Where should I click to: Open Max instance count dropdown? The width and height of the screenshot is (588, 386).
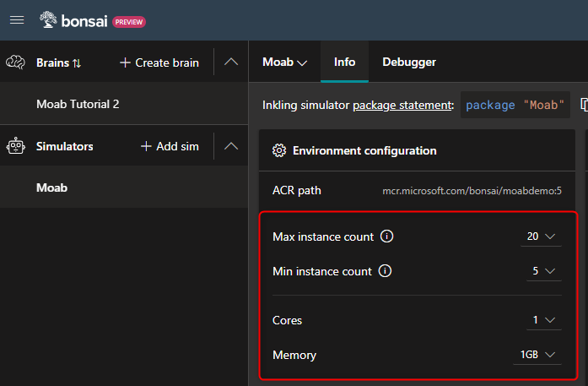pyautogui.click(x=541, y=236)
